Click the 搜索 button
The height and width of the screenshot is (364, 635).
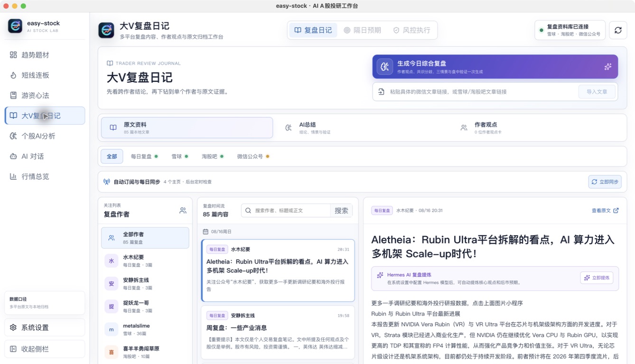[x=341, y=210]
